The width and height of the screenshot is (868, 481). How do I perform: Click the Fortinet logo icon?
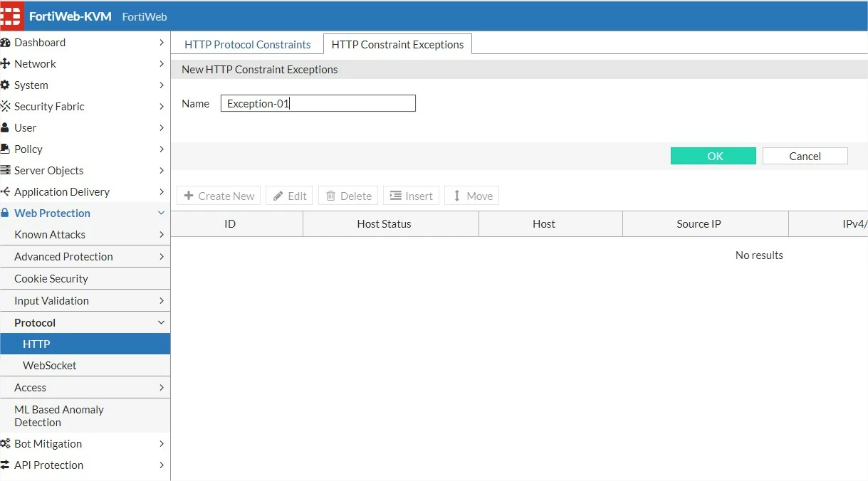tap(11, 16)
